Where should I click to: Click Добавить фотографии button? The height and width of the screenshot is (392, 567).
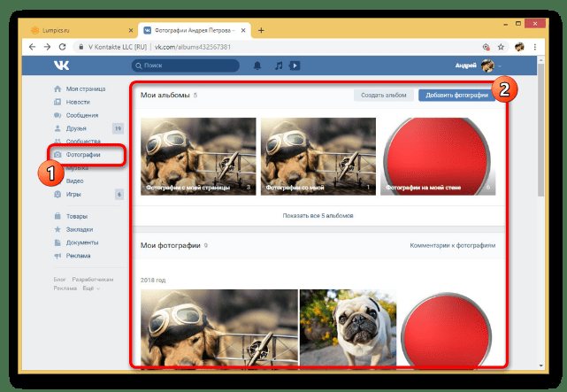tap(457, 95)
